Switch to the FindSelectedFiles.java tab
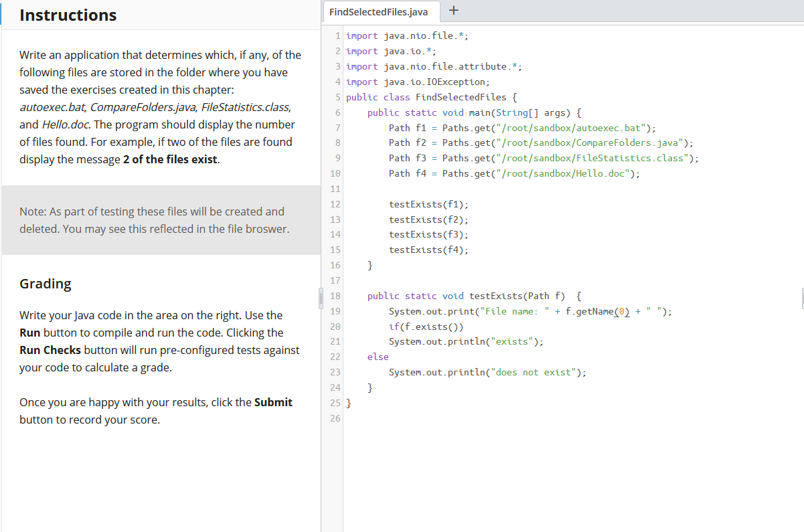 [x=381, y=11]
